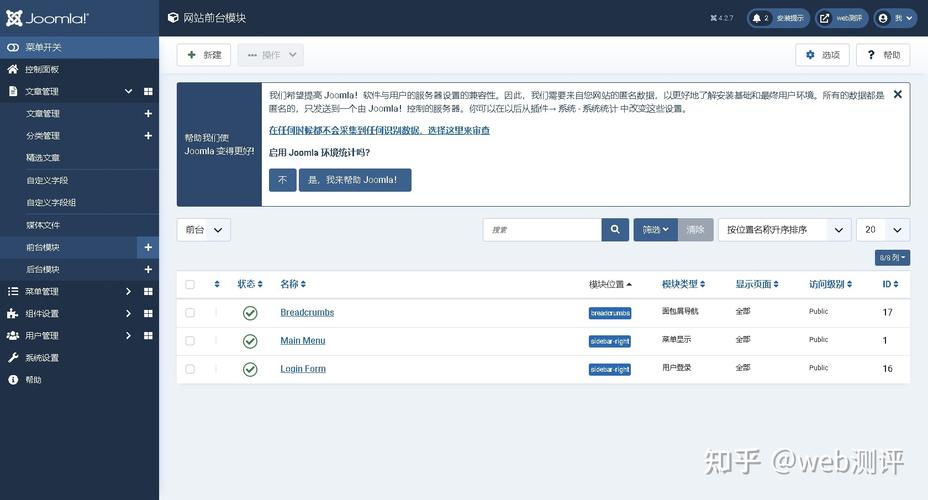Sort the table by ID

pyautogui.click(x=890, y=285)
